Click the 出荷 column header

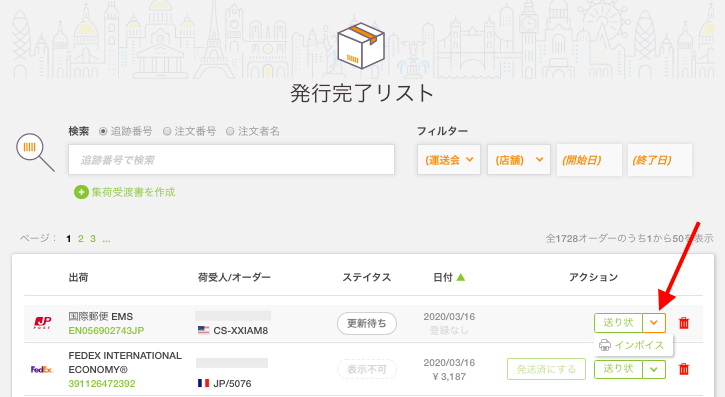tap(78, 277)
